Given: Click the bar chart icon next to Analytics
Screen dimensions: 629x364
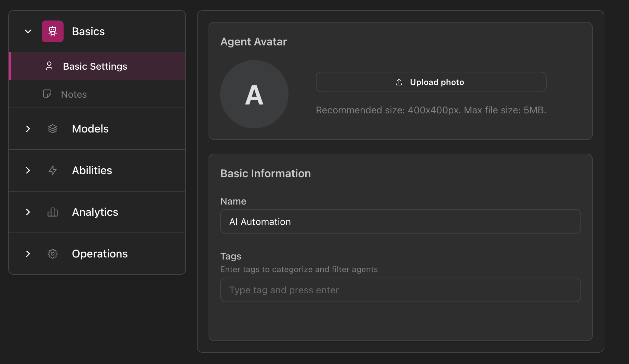Looking at the screenshot, I should pyautogui.click(x=52, y=212).
